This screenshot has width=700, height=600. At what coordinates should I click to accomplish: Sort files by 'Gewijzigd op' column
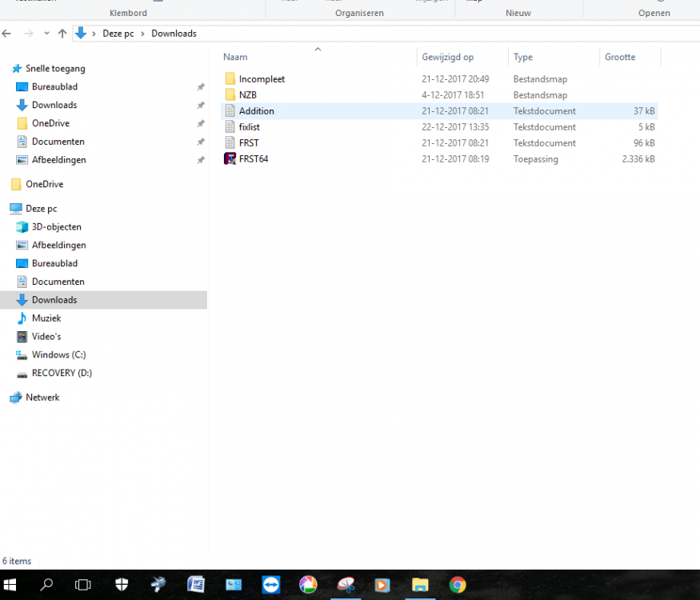click(x=448, y=58)
